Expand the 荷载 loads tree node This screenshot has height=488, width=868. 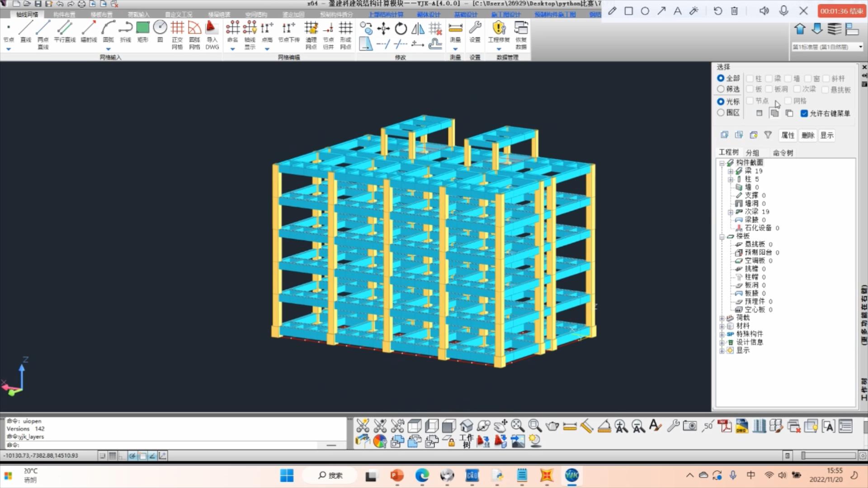tap(722, 318)
